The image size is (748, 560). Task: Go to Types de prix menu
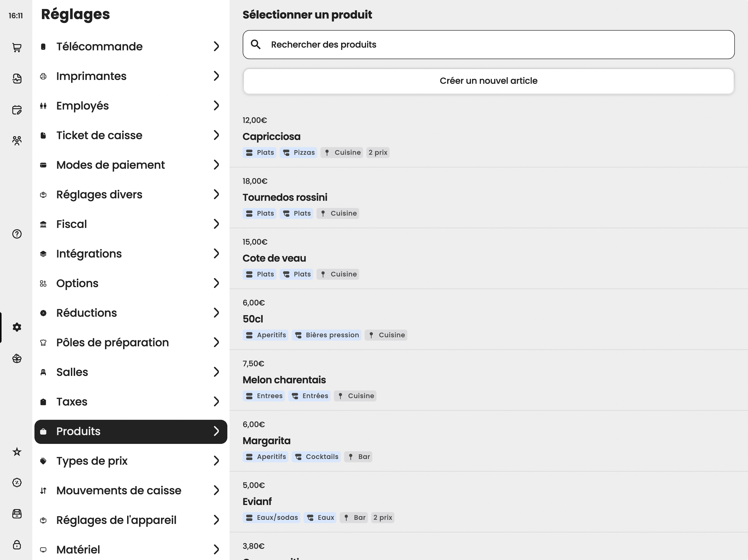click(131, 460)
